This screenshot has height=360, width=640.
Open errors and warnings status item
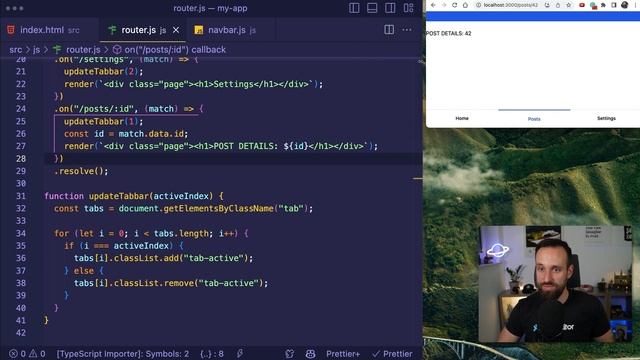(x=27, y=354)
